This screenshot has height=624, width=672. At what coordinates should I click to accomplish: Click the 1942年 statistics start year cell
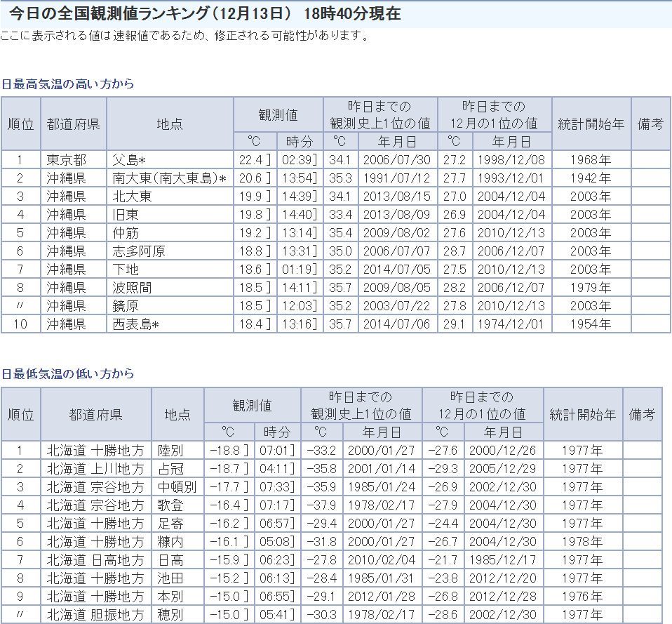click(590, 178)
